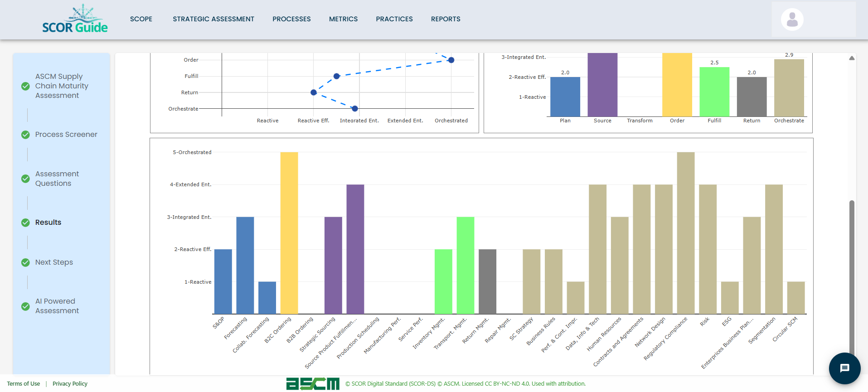Viewport: 868px width, 392px height.
Task: Open the user profile avatar
Action: coord(792,19)
